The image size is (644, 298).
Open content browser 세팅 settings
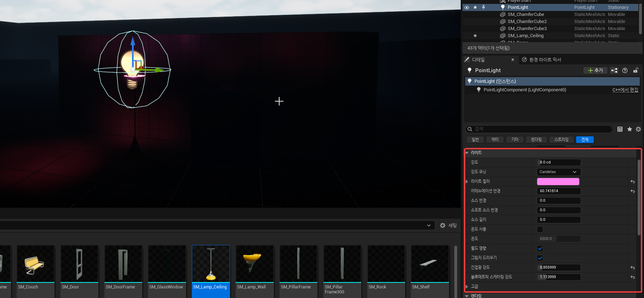448,225
